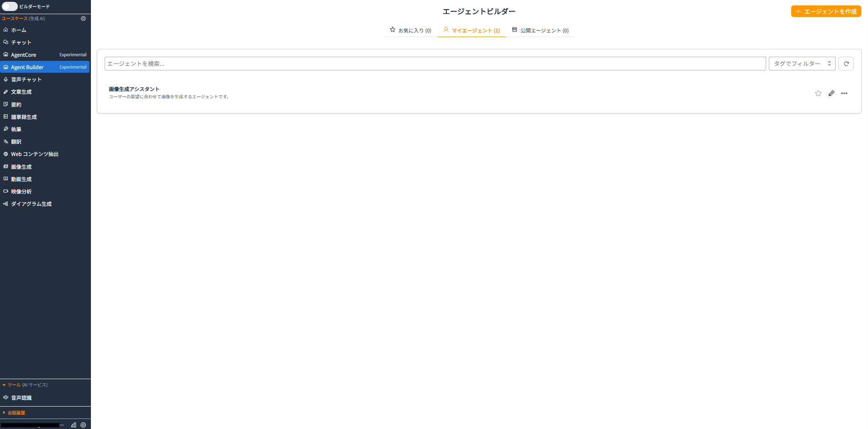Star 画像生成アシスタント as favorite
Image resolution: width=868 pixels, height=429 pixels.
(818, 93)
